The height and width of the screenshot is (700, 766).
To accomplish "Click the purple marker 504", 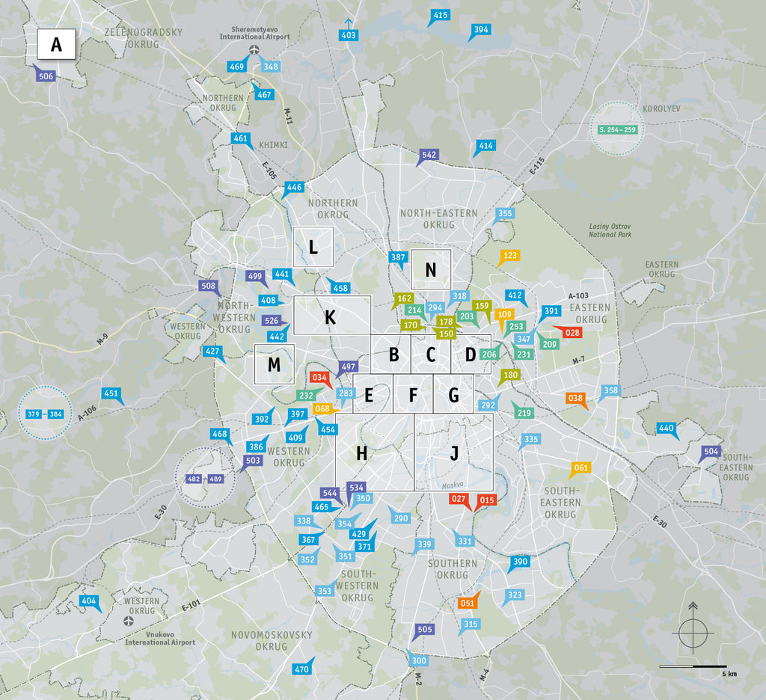I will pos(711,452).
